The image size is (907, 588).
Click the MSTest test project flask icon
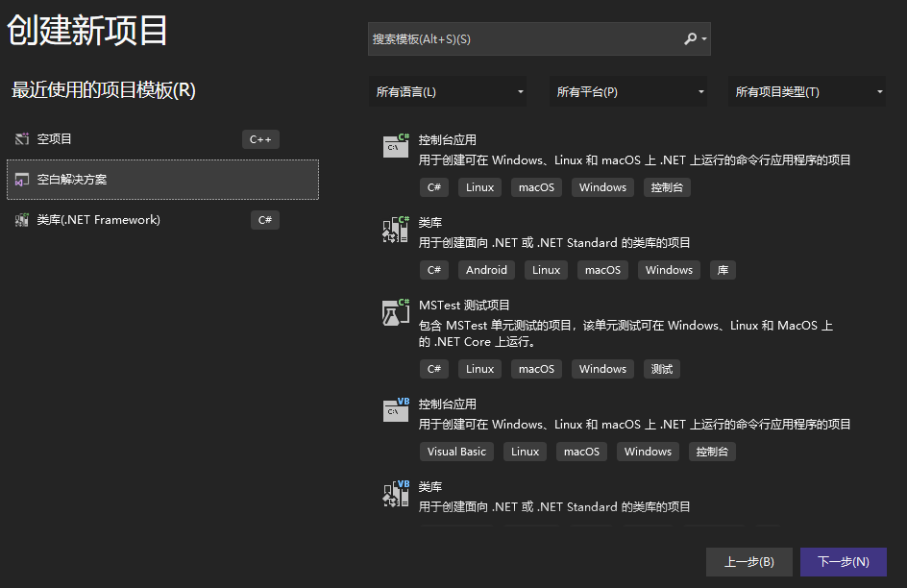pyautogui.click(x=396, y=312)
